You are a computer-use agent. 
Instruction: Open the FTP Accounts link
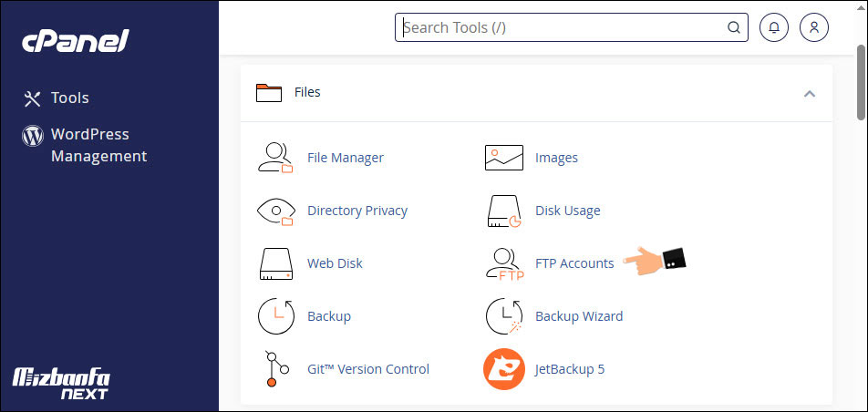point(574,263)
